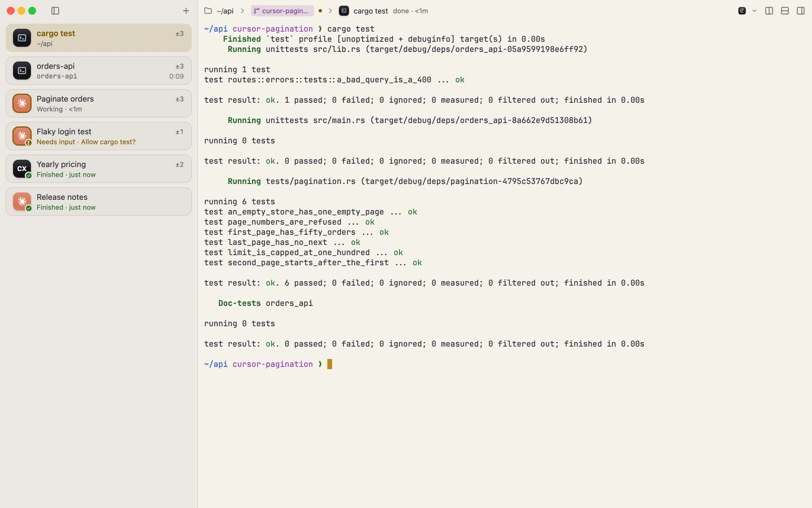Click the '6 passed' test result line

pyautogui.click(x=424, y=283)
